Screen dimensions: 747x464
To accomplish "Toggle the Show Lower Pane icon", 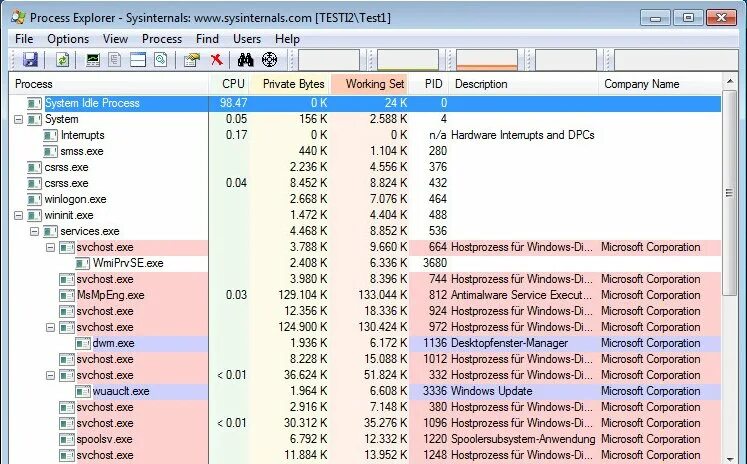I will coord(138,60).
